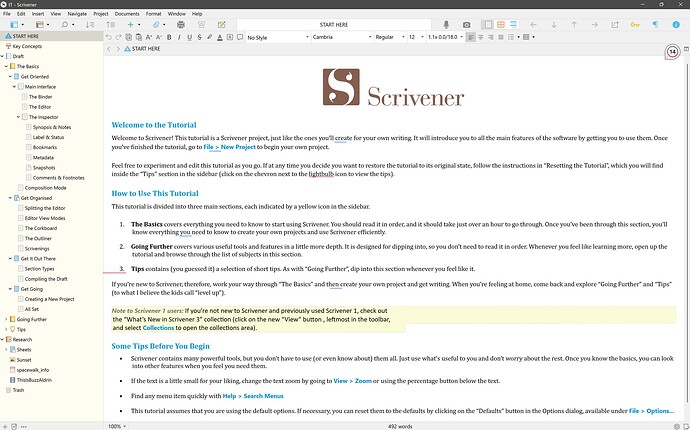Open the line spacing 1.1x dropdown
The height and width of the screenshot is (430, 690).
point(445,37)
